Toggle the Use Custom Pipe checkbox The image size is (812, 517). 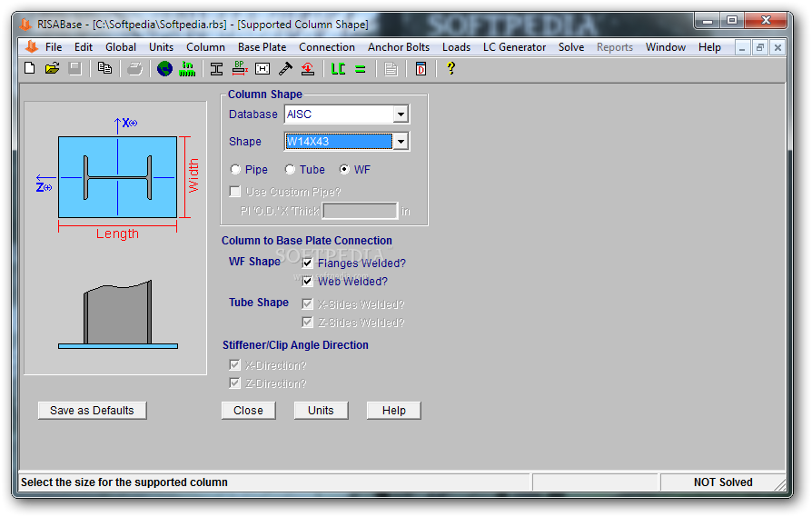point(235,192)
